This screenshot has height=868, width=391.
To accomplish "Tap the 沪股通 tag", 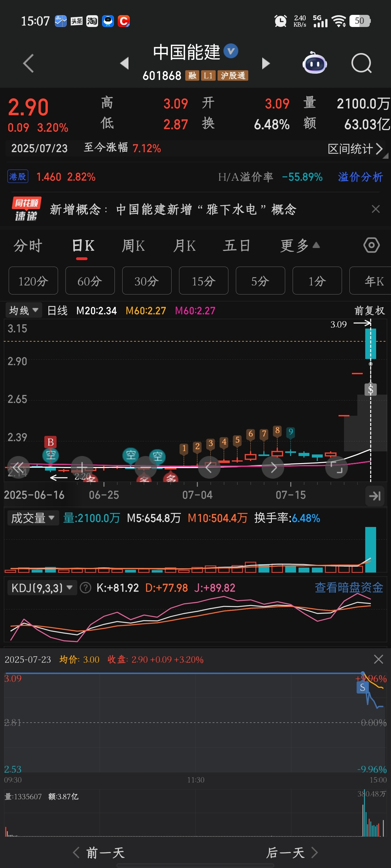I will [x=233, y=75].
